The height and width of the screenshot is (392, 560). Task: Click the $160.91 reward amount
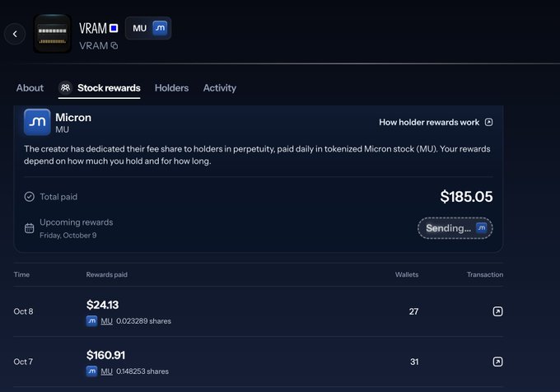coord(105,355)
